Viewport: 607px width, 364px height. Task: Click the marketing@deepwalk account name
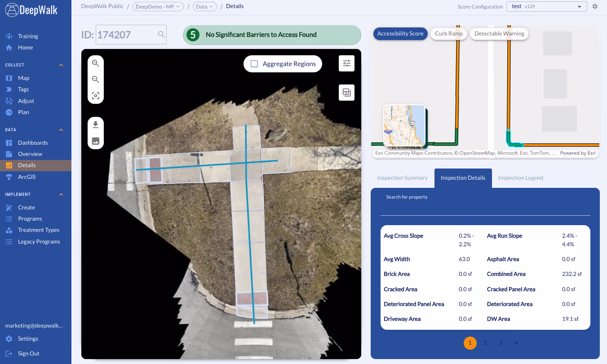click(x=34, y=325)
